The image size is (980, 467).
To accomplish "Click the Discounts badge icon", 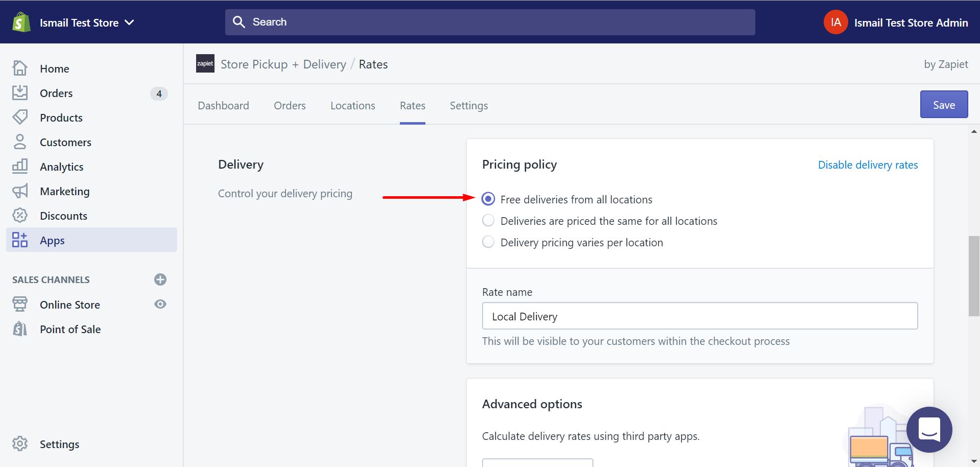I will [x=20, y=215].
